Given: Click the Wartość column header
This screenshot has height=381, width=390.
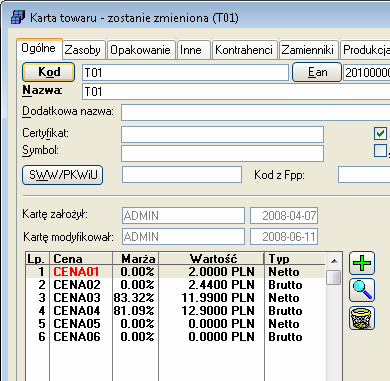Looking at the screenshot, I should pos(212,259).
